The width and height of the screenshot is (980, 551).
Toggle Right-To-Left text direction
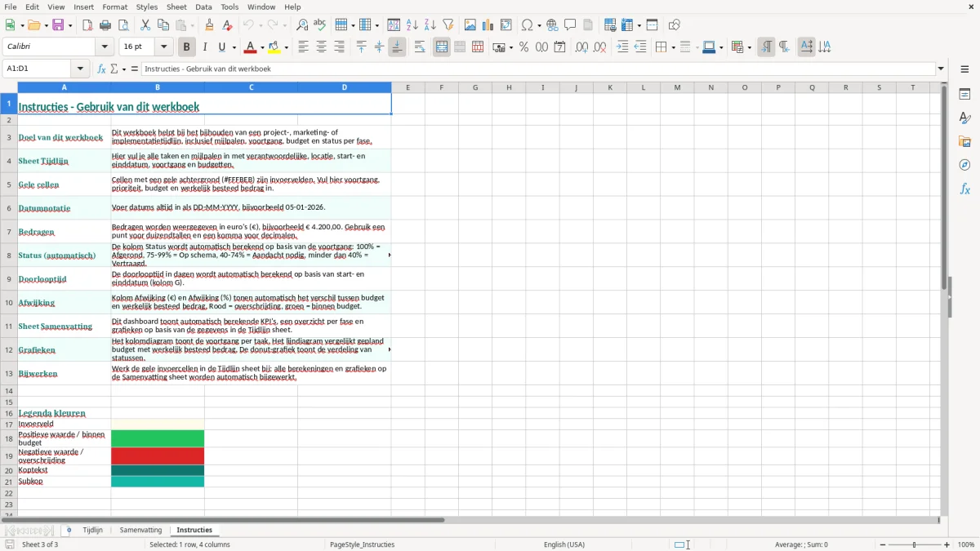[x=784, y=47]
